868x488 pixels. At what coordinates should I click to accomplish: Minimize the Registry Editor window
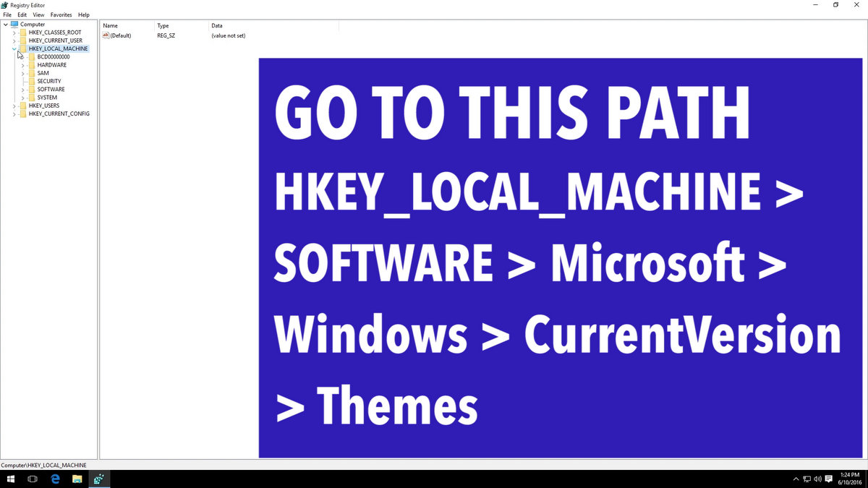pos(817,5)
